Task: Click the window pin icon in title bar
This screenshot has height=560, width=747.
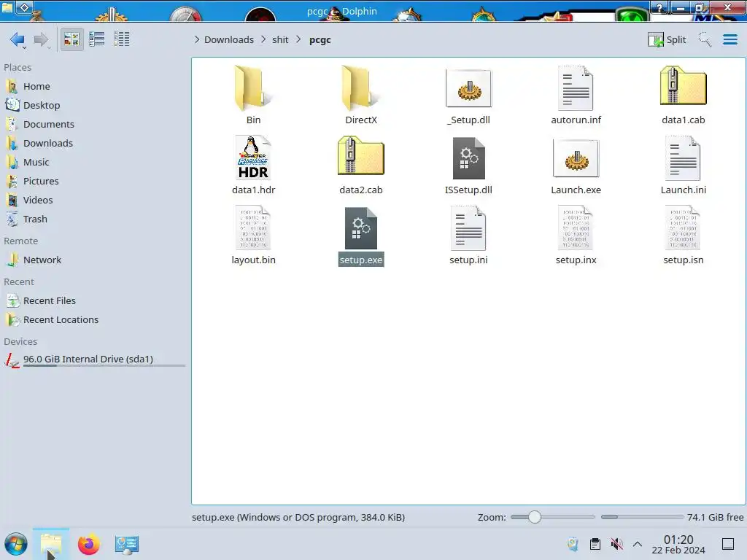Action: pos(25,7)
